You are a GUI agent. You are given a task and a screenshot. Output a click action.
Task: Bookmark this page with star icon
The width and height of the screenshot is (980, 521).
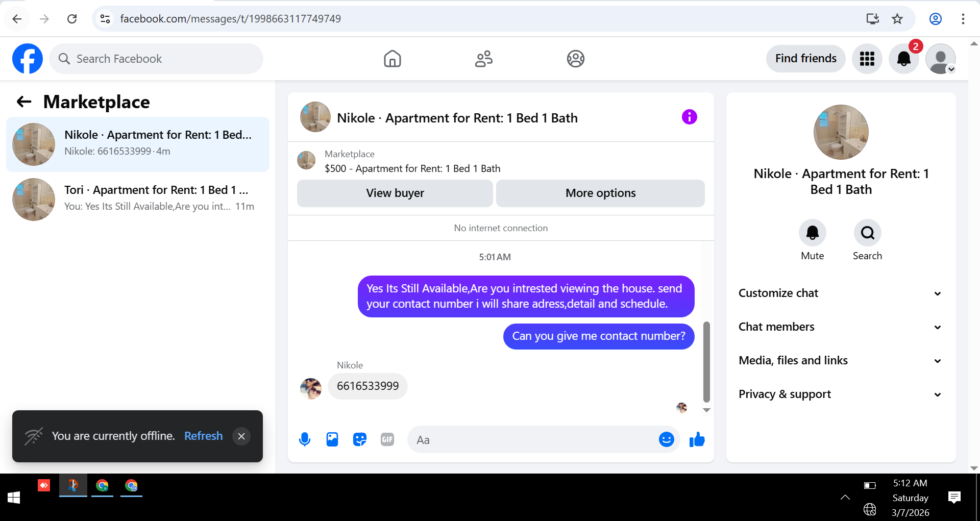[x=897, y=19]
